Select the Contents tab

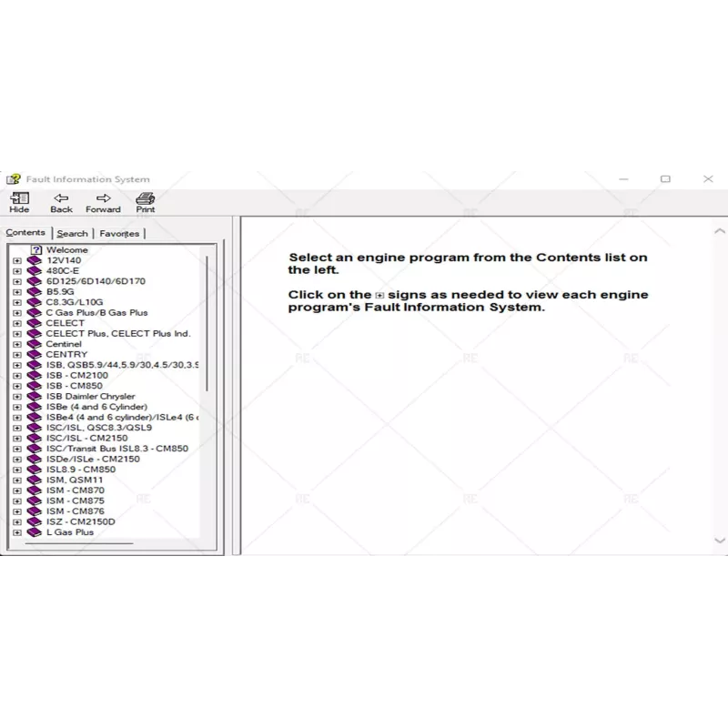[27, 232]
